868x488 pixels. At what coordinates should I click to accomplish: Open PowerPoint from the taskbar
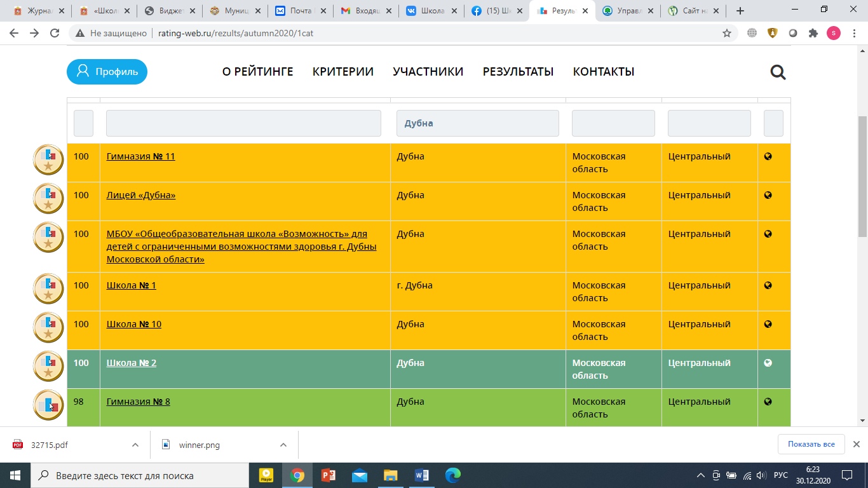329,475
